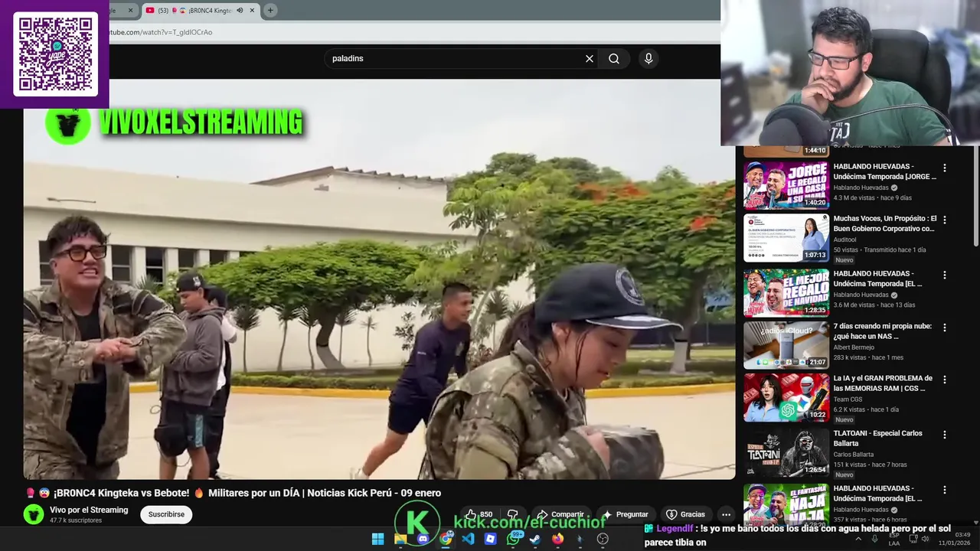Start voice search with the microphone icon
Screen dimensions: 980x551
point(648,58)
